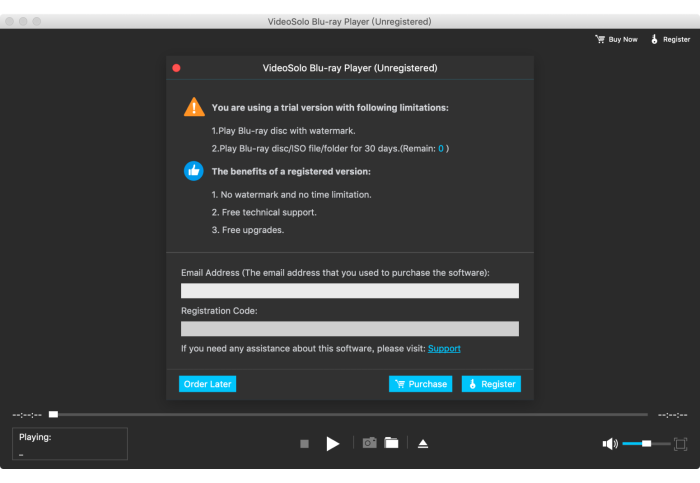Click the orange warning triangle icon
The height and width of the screenshot is (483, 700).
pos(194,107)
